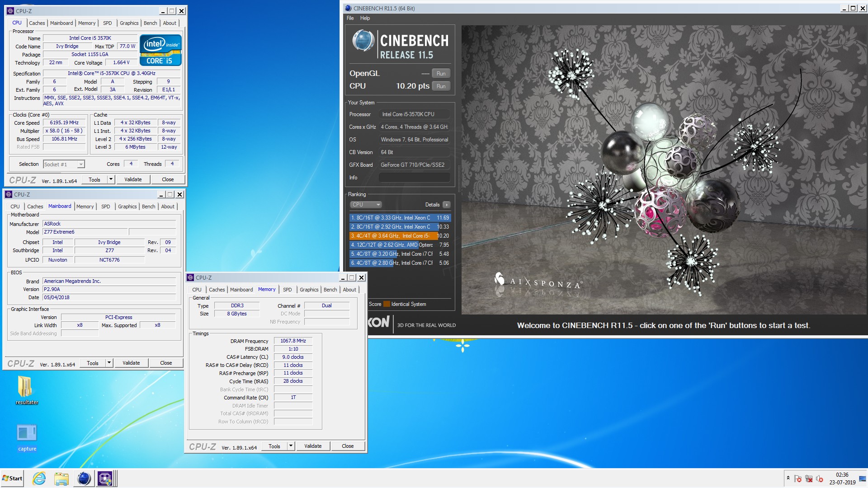Click BIOS version P2.90A field
Image resolution: width=868 pixels, height=488 pixels.
(x=109, y=289)
